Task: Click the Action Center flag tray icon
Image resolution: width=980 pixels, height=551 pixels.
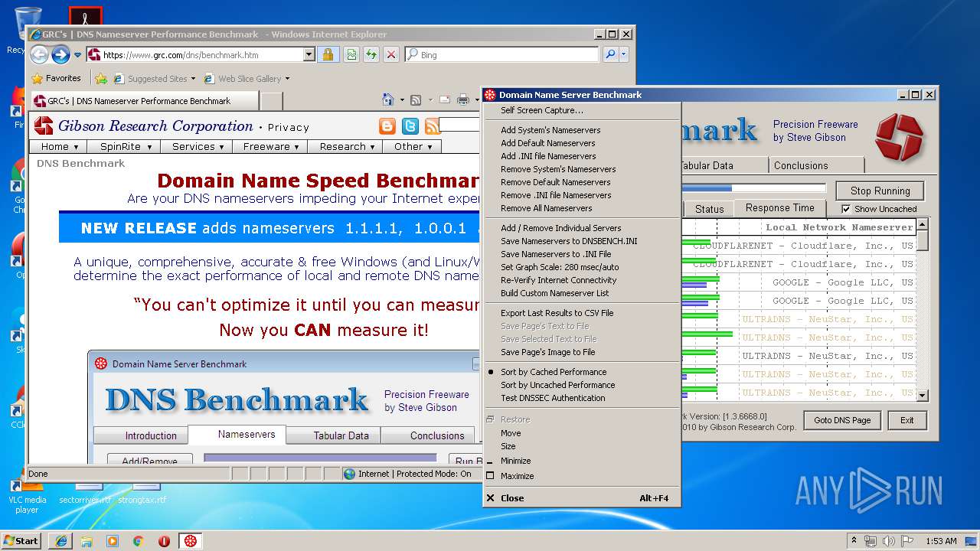Action: [907, 541]
